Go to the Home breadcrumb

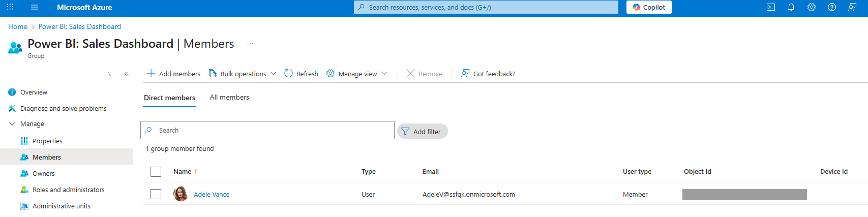[x=18, y=26]
